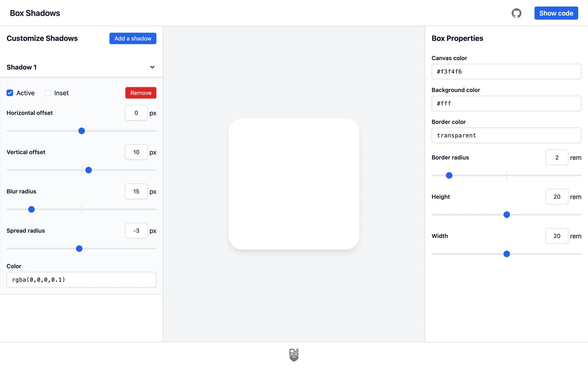This screenshot has height=368, width=588.
Task: Click the Spread radius slider handle
Action: click(79, 249)
